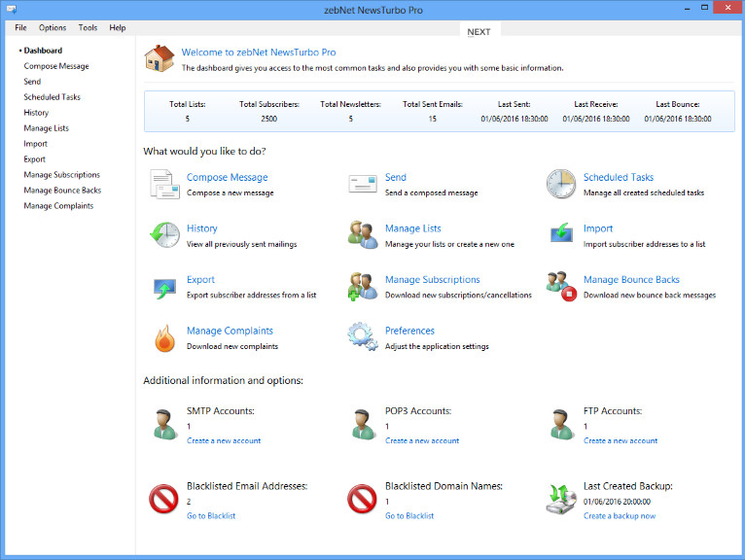Click the Last Bounce timestamp value
The width and height of the screenshot is (745, 560).
coord(678,119)
